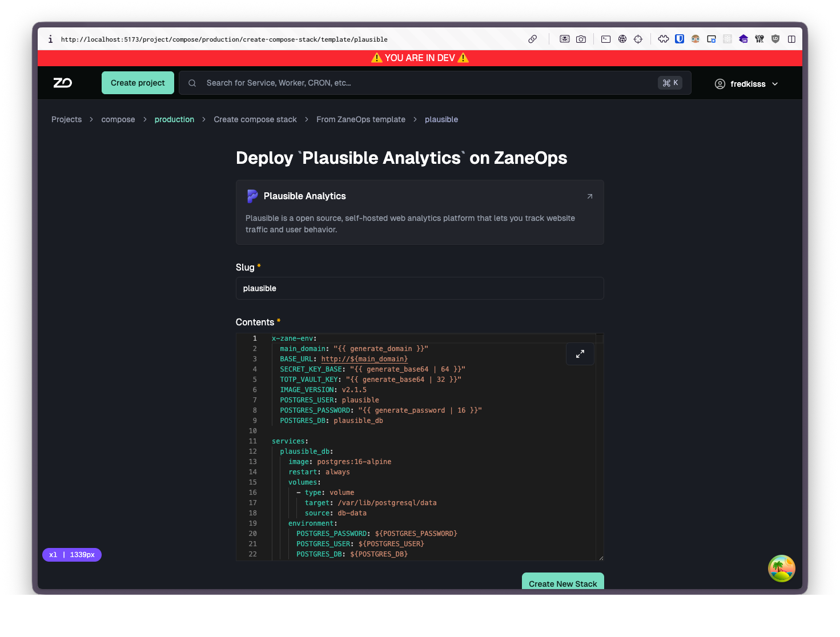The height and width of the screenshot is (637, 840).
Task: Click line number 10 in the editor gutter
Action: [253, 431]
